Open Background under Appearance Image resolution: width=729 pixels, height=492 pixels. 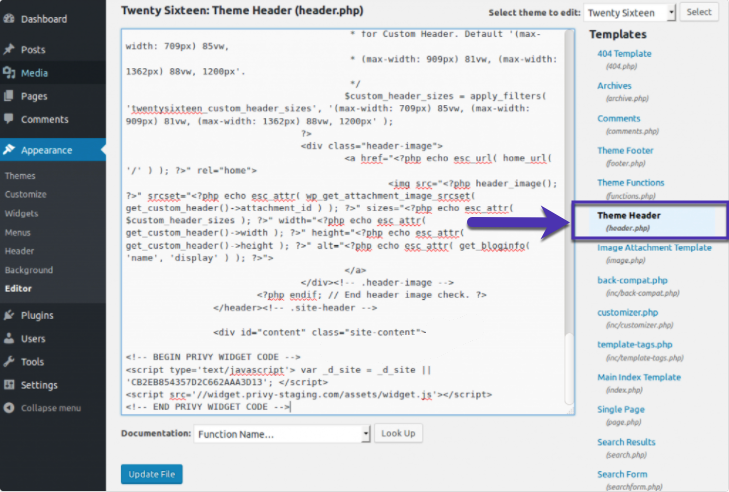point(29,270)
